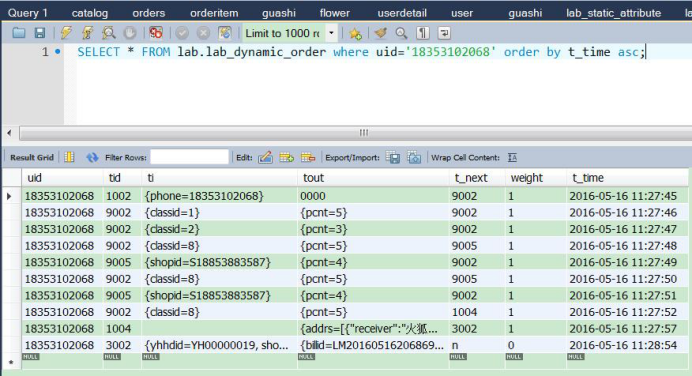Delete selected rows from the result grid

point(308,157)
